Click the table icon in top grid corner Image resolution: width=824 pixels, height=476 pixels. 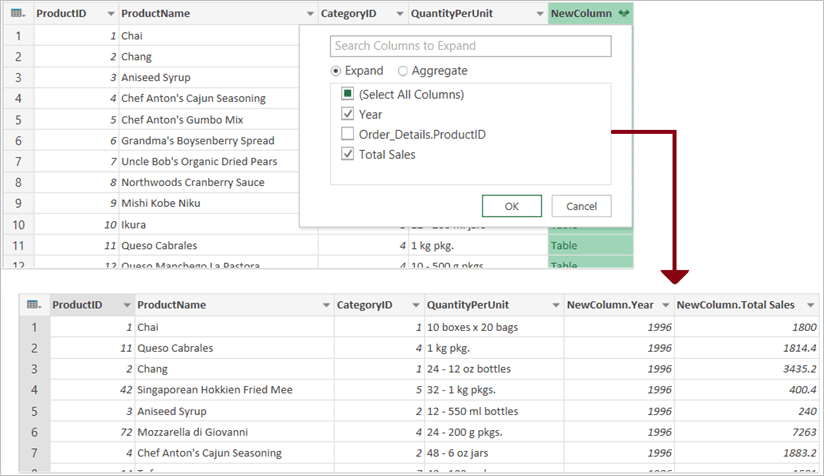coord(17,14)
